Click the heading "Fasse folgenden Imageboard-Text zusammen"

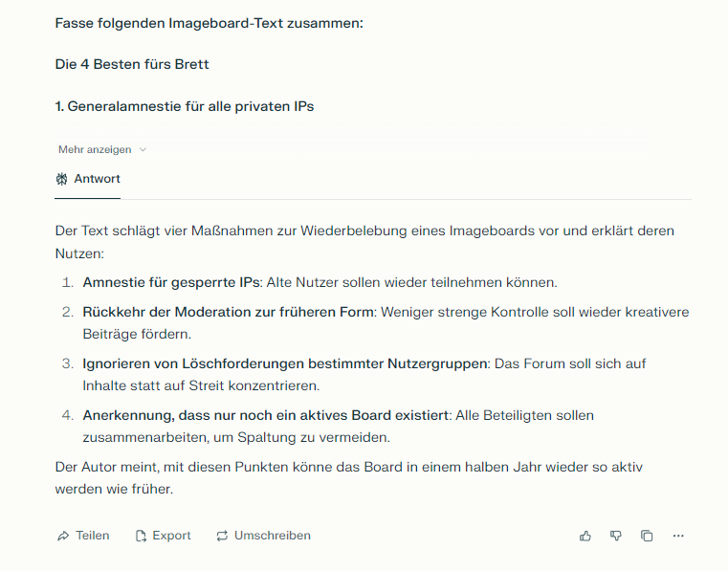click(x=210, y=22)
